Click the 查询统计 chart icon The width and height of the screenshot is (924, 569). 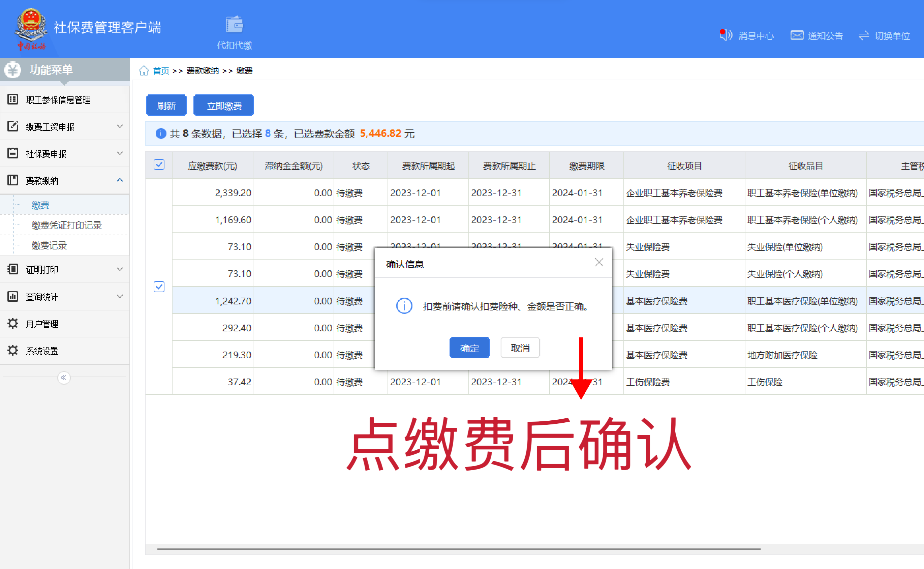click(13, 297)
